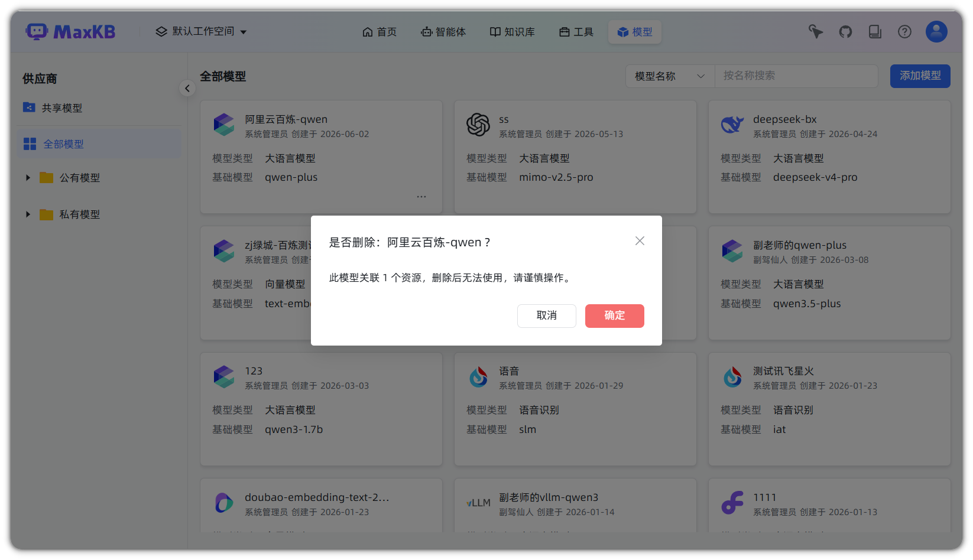
Task: Click the OpenAI icon on ss card
Action: click(x=478, y=125)
